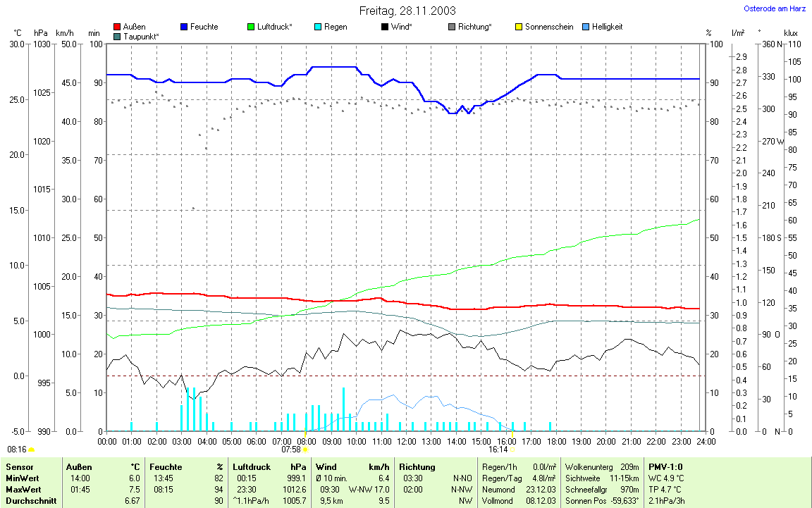Click the black Wind legend swatch
Viewport: 812px width, 508px height.
click(384, 27)
